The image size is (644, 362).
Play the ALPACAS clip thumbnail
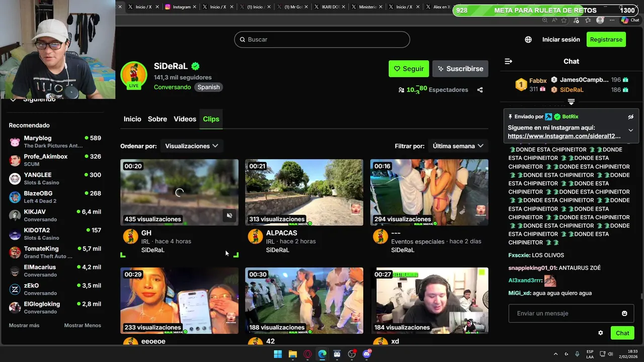[304, 192]
